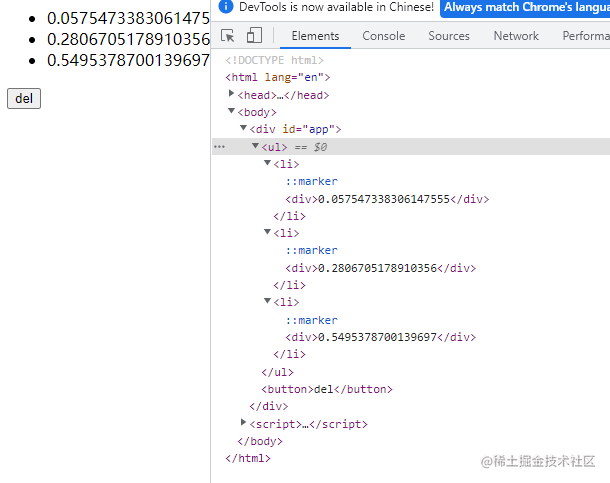The image size is (610, 483).
Task: Select the closing </div> tag of app
Action: [269, 406]
